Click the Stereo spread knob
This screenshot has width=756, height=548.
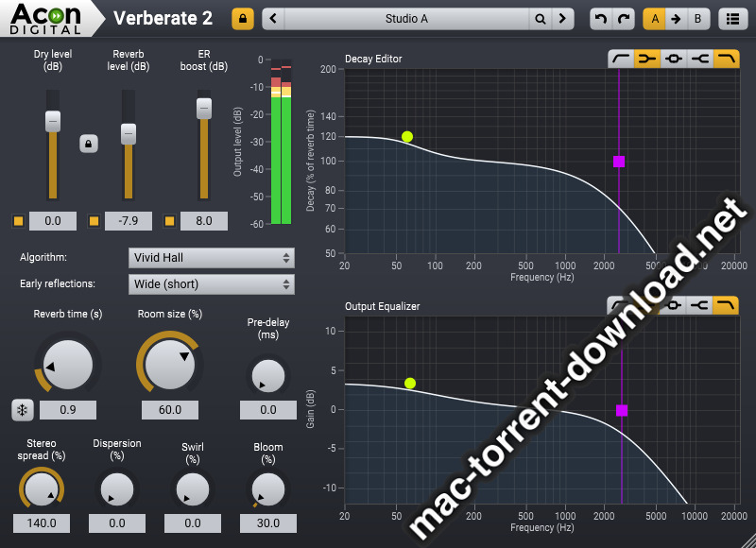42,488
